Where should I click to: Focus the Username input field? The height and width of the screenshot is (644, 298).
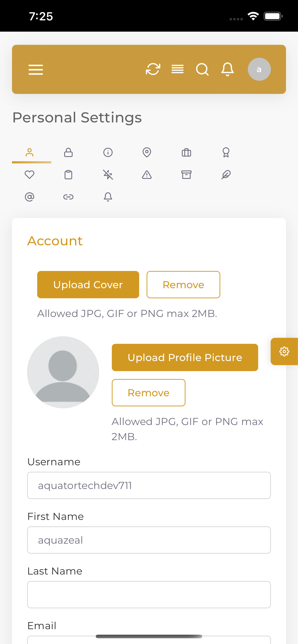pyautogui.click(x=149, y=485)
